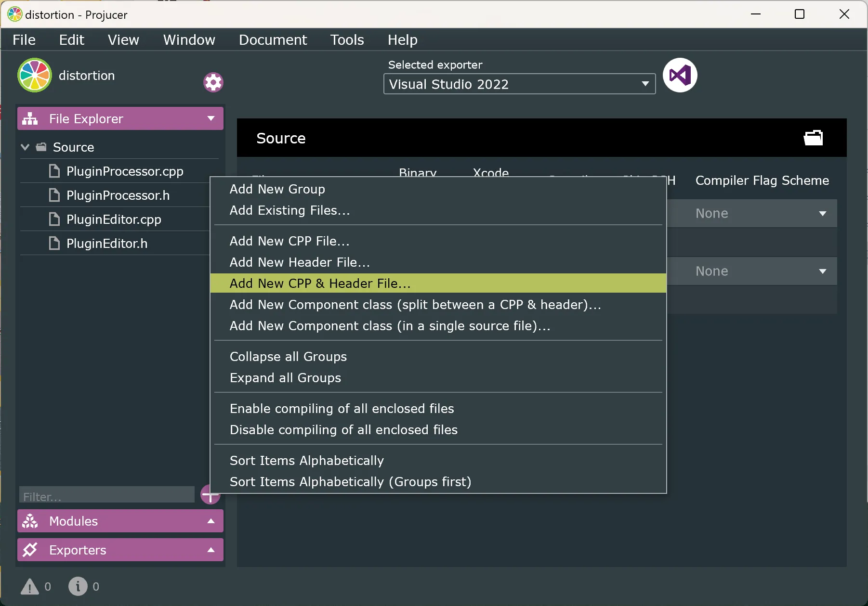
Task: Maximize the Projucer window
Action: tap(800, 14)
